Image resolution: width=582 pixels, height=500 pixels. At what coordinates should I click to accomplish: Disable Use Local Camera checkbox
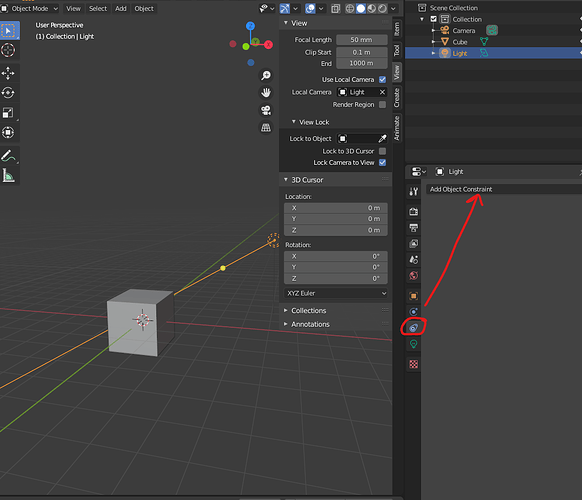pos(382,79)
